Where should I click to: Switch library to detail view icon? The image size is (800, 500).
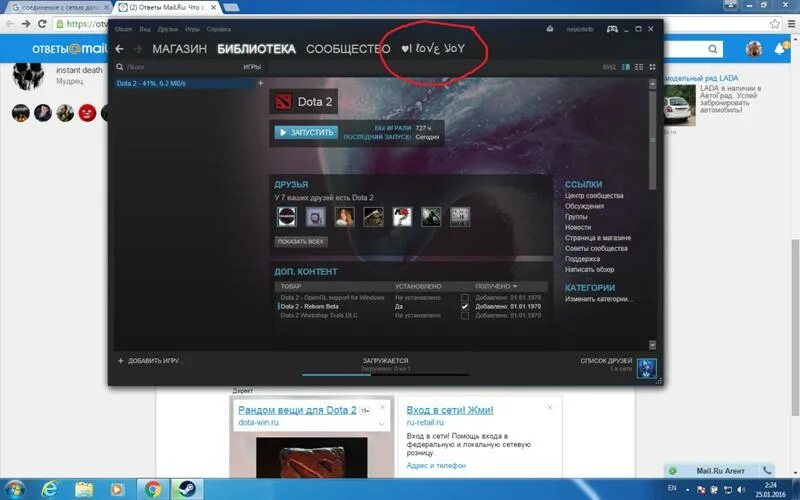(626, 67)
